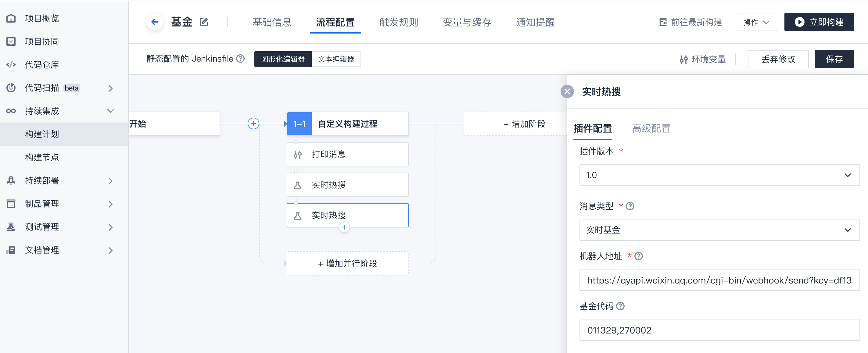The width and height of the screenshot is (868, 353).
Task: Select the 自定义构建过程 stage header
Action: pos(347,124)
